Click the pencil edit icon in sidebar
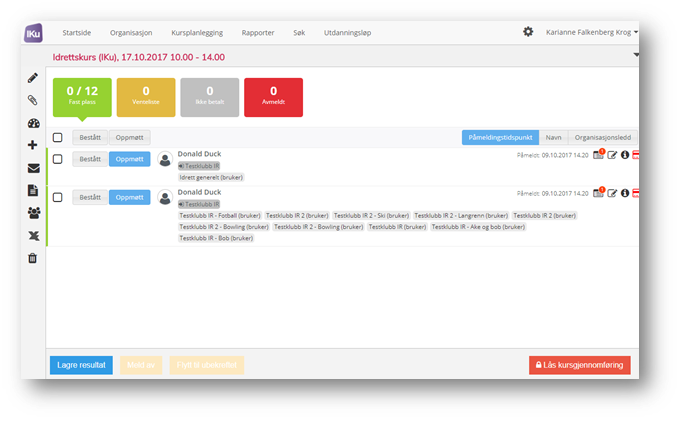 pyautogui.click(x=33, y=78)
